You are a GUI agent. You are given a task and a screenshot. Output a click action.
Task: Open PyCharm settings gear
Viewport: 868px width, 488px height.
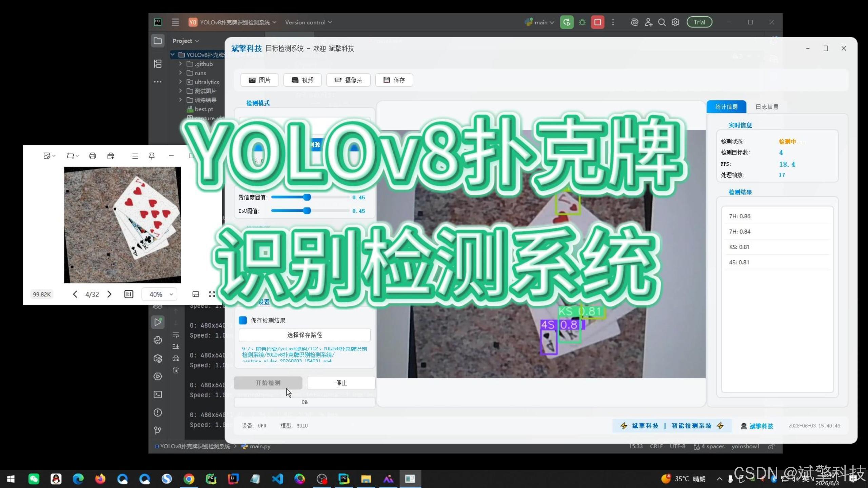click(675, 22)
